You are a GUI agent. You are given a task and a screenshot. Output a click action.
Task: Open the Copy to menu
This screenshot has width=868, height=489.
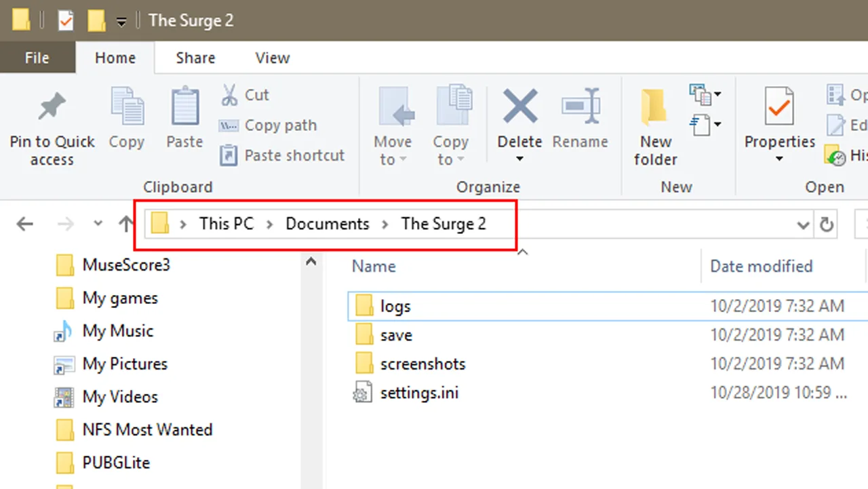point(451,126)
